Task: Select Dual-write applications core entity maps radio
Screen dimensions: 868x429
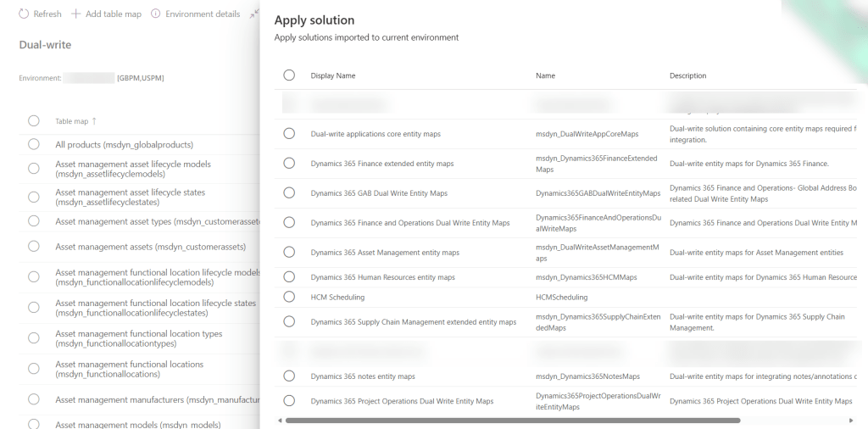Action: 289,134
